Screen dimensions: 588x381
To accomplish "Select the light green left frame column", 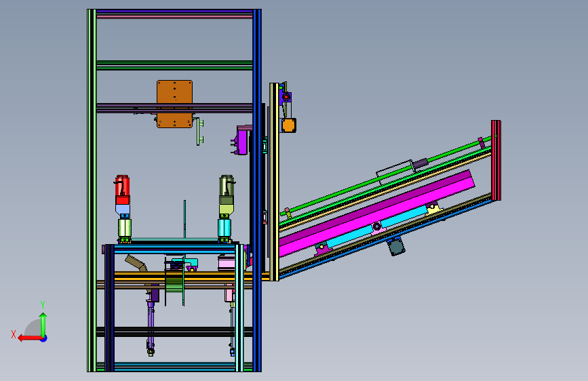I will coord(92,190).
